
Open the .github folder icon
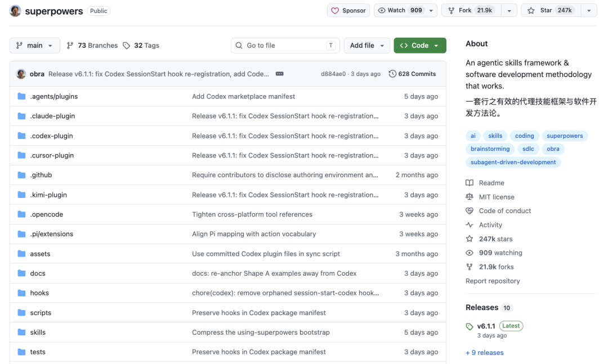tap(22, 175)
